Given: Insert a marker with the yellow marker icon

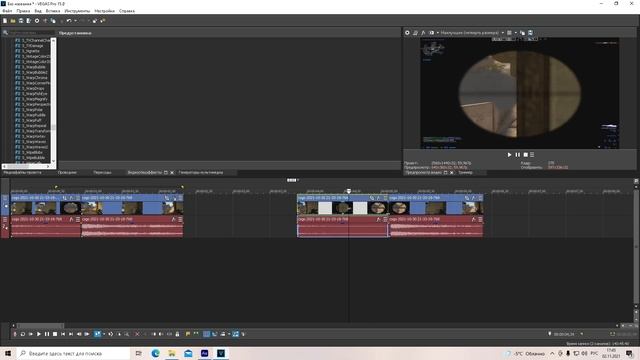Looking at the screenshot, I should coord(188,334).
